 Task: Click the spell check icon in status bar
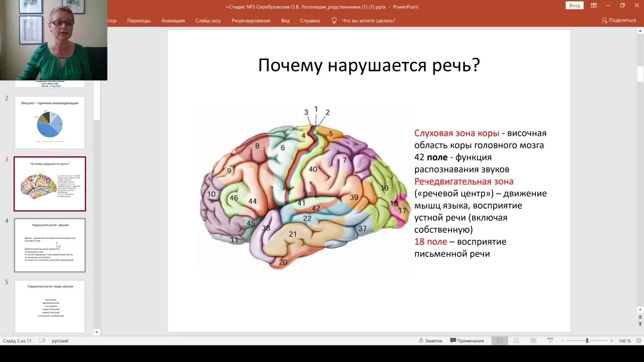click(x=42, y=340)
